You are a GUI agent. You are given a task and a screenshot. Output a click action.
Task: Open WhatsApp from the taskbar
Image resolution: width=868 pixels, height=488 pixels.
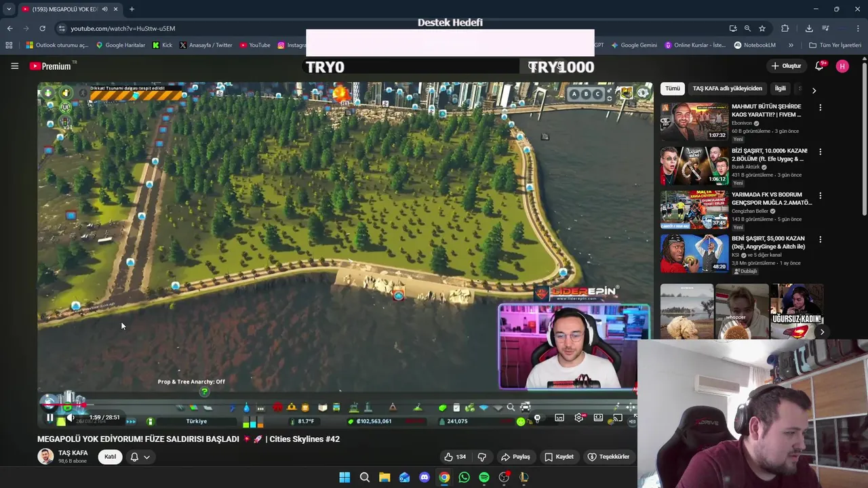464,477
